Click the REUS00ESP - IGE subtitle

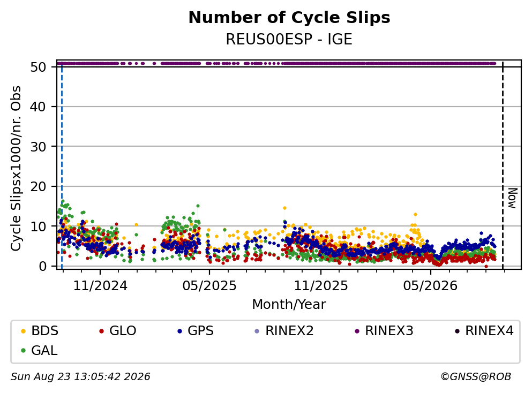coord(289,39)
